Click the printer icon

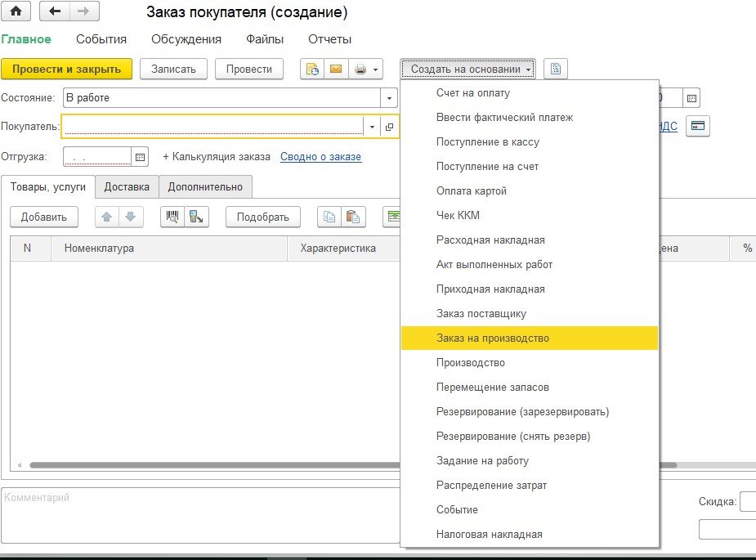pyautogui.click(x=360, y=69)
